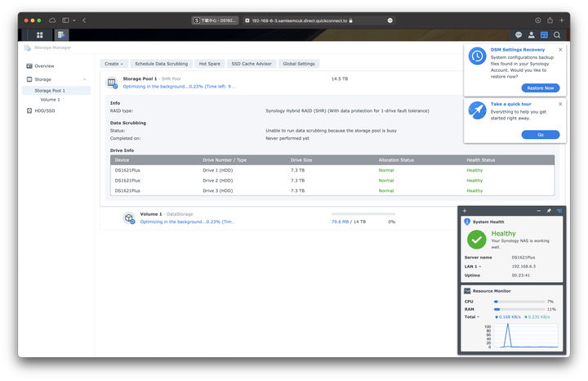Image resolution: width=588 pixels, height=381 pixels.
Task: Click Restore Now
Action: 541,87
